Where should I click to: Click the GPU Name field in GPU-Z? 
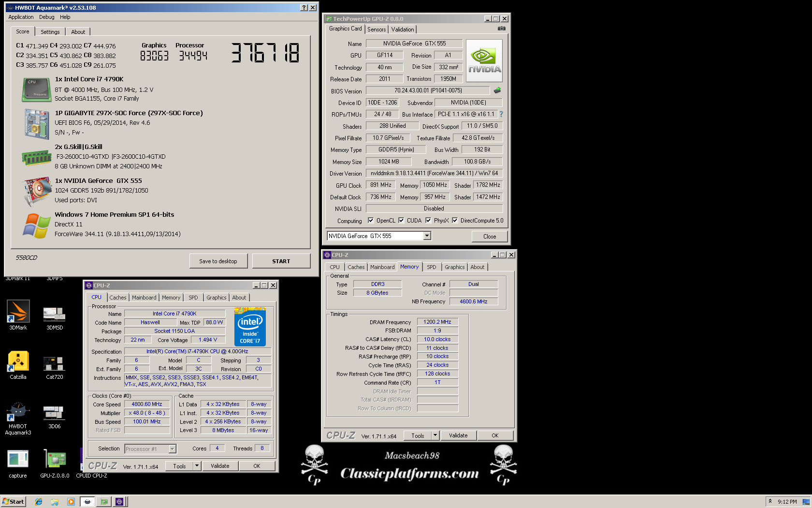coord(414,44)
